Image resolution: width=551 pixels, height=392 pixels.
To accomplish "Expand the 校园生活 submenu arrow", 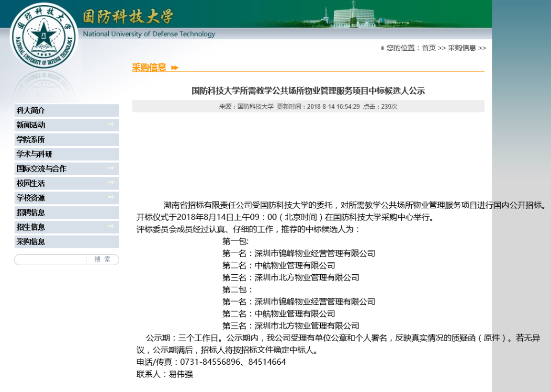I will pos(111,183).
